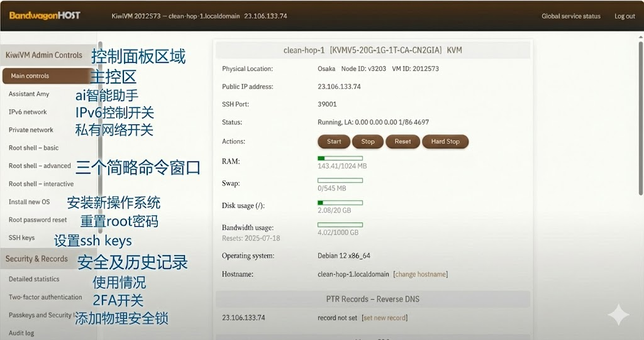Open Root shell – advanced

[40, 166]
